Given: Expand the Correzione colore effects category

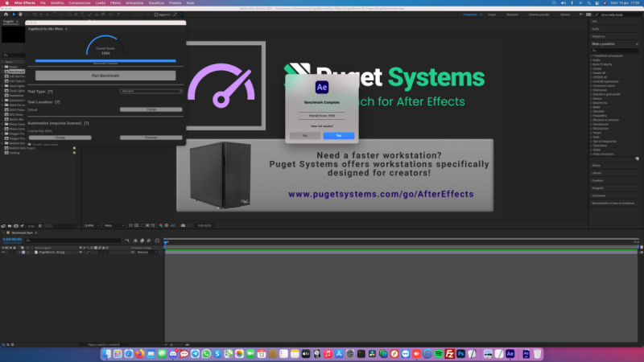Looking at the screenshot, I should click(x=609, y=85).
